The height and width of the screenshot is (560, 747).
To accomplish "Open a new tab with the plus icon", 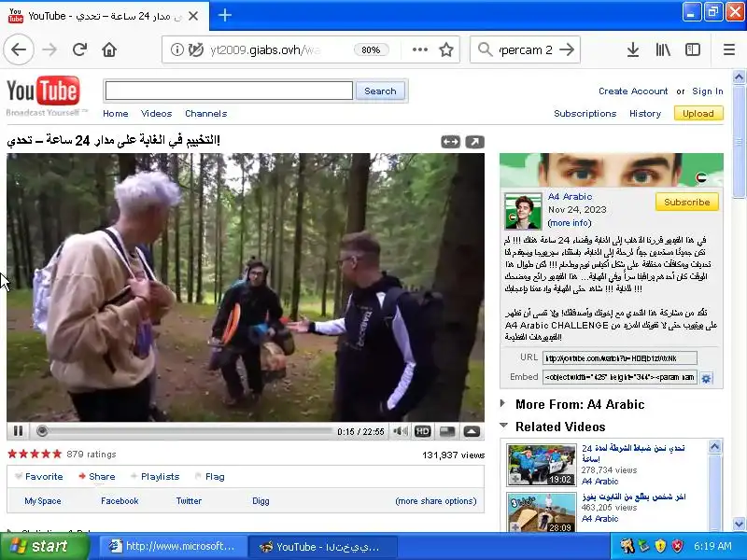I will [225, 15].
